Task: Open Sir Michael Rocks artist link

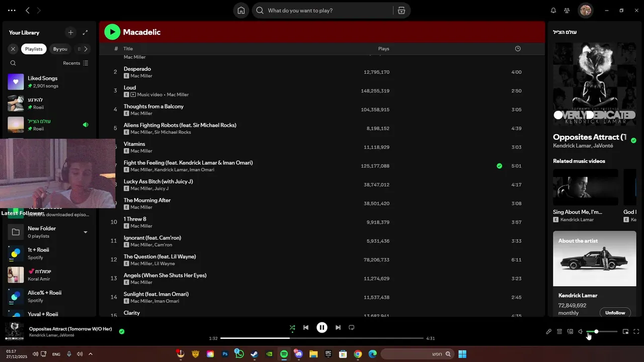Action: [173, 132]
